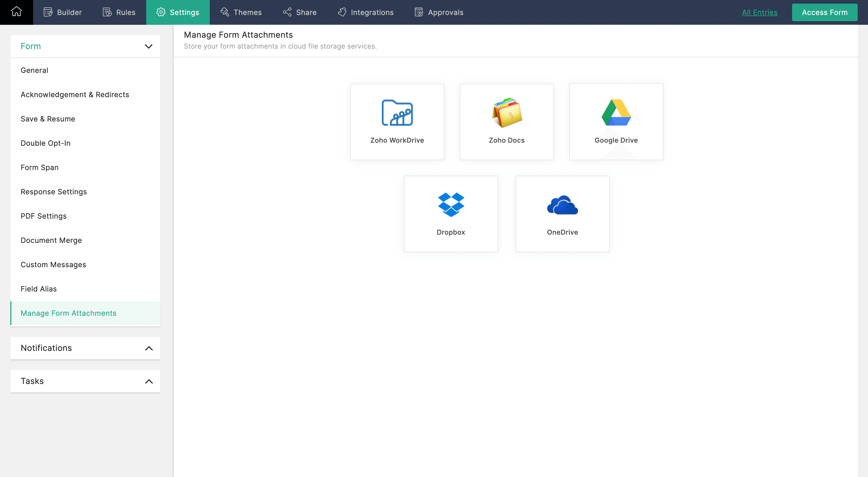Open Acknowledgement & Redirects settings

point(85,94)
